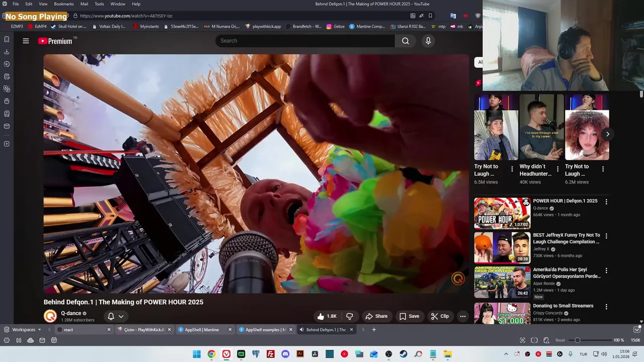
Task: Start voice search with the microphone icon
Action: (x=428, y=41)
